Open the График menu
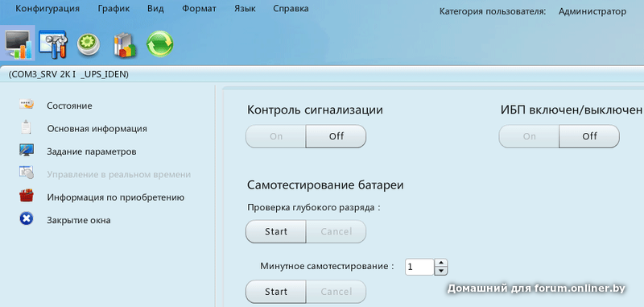Viewport: 644px width, 307px height. [114, 9]
